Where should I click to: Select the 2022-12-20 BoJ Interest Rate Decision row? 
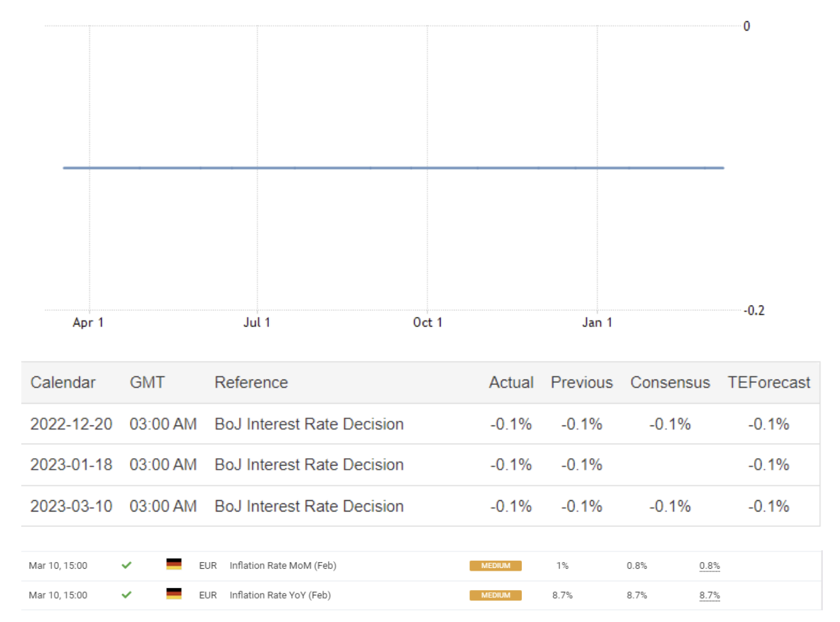(x=308, y=424)
